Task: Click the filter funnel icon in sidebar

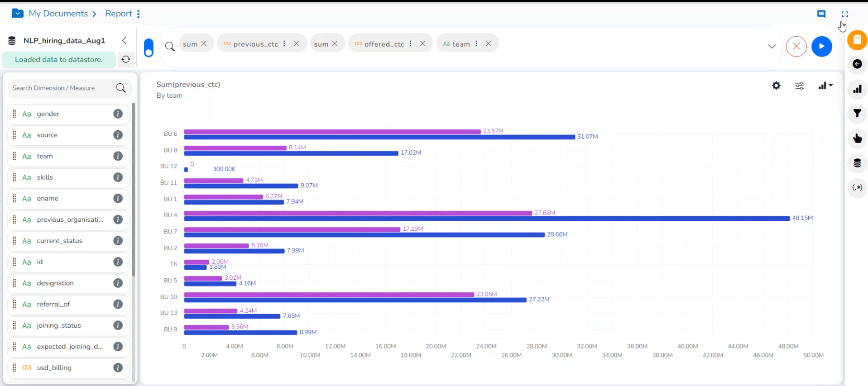Action: click(857, 114)
